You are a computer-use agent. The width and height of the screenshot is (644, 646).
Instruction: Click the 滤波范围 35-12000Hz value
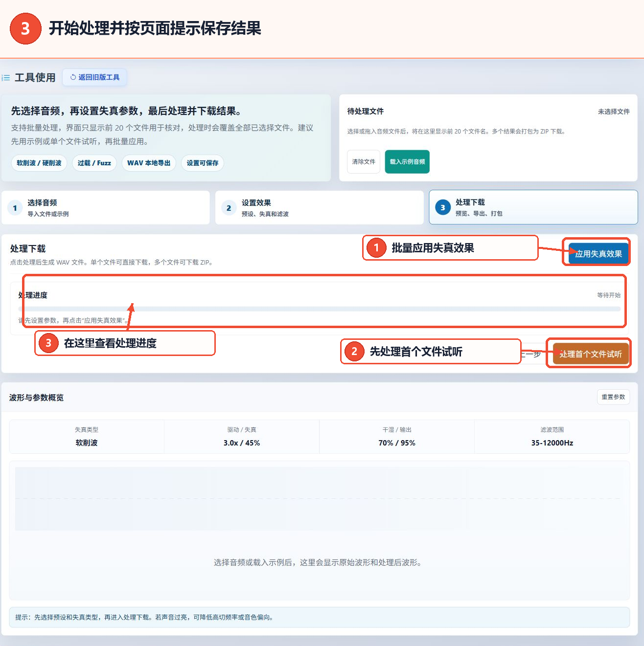pyautogui.click(x=552, y=443)
